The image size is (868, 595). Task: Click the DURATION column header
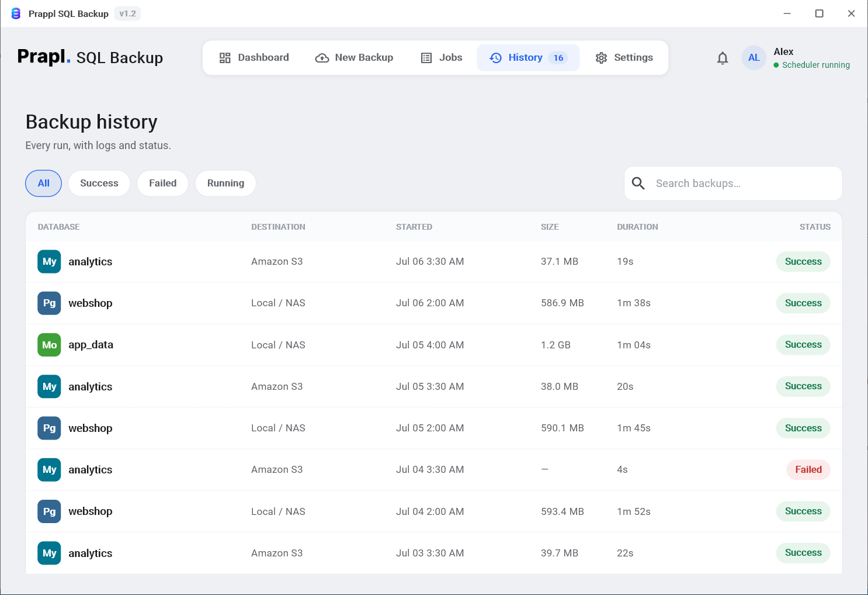click(637, 227)
